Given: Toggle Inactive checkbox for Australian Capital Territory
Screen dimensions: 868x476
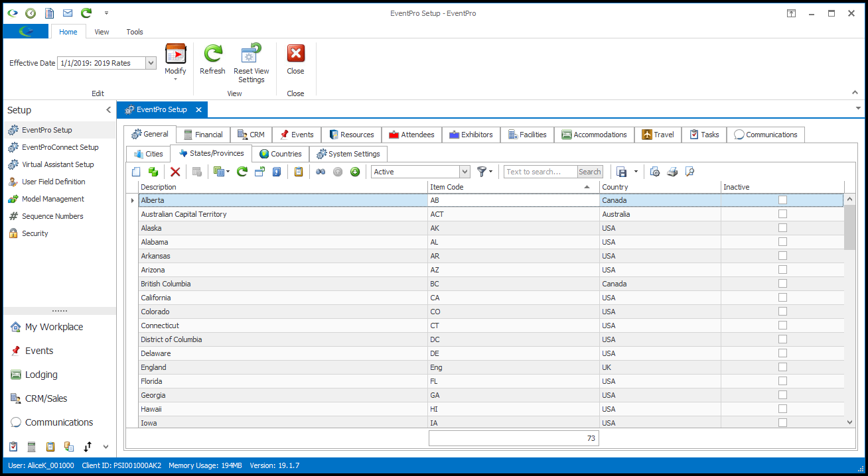Looking at the screenshot, I should [783, 214].
